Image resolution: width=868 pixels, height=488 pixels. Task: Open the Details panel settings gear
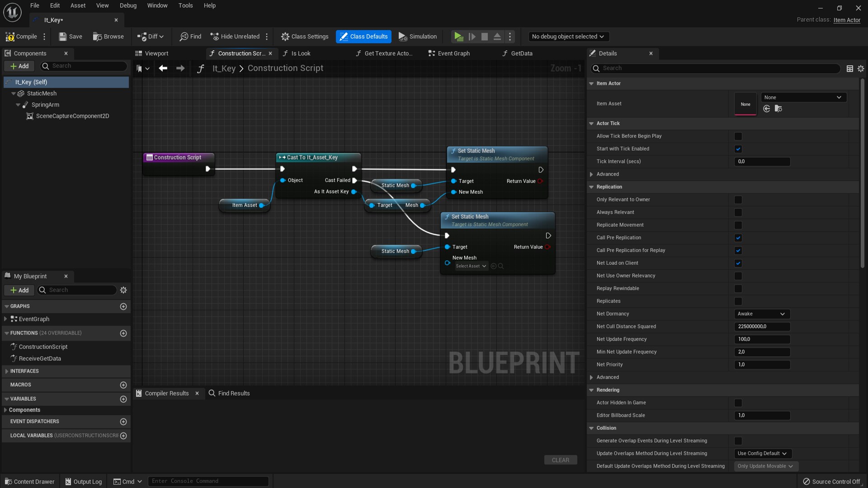pos(861,68)
